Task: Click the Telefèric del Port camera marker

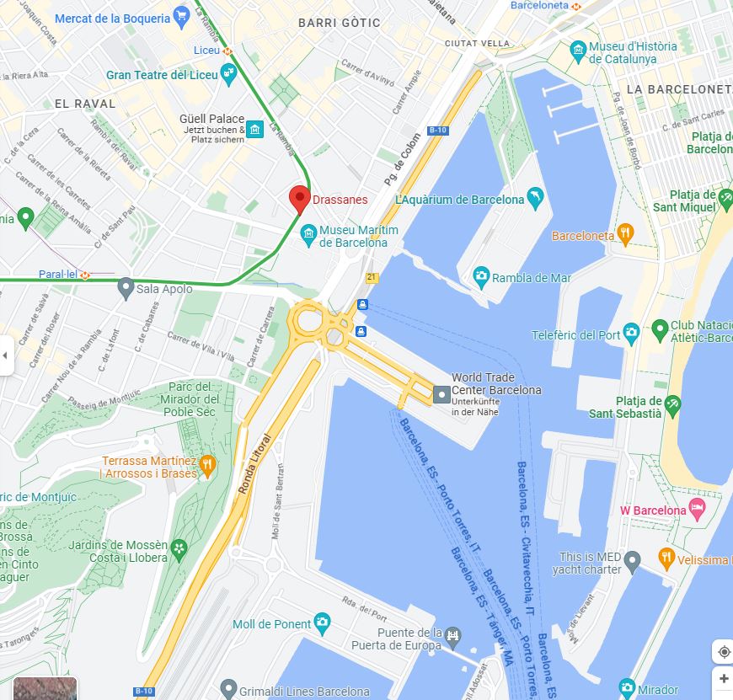Action: (x=632, y=334)
